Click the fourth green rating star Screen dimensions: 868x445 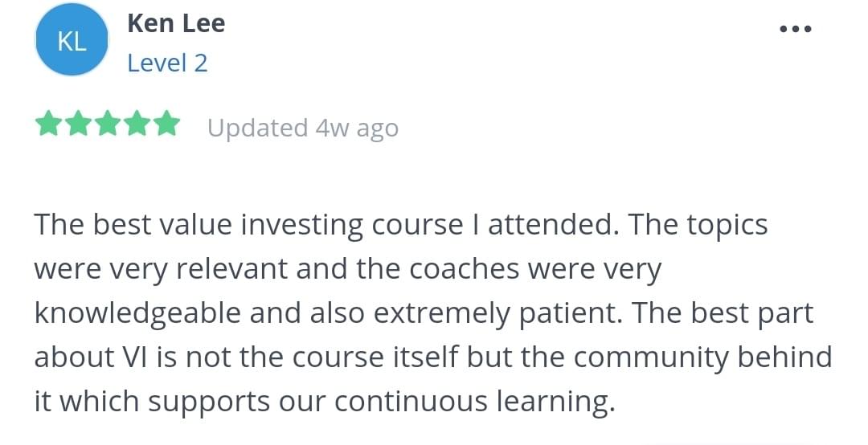(137, 125)
